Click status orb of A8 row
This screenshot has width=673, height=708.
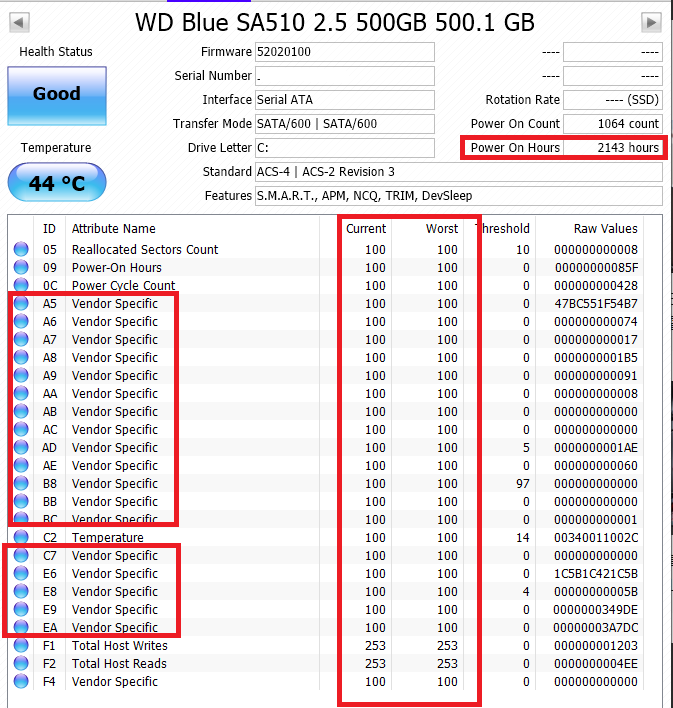[x=21, y=357]
